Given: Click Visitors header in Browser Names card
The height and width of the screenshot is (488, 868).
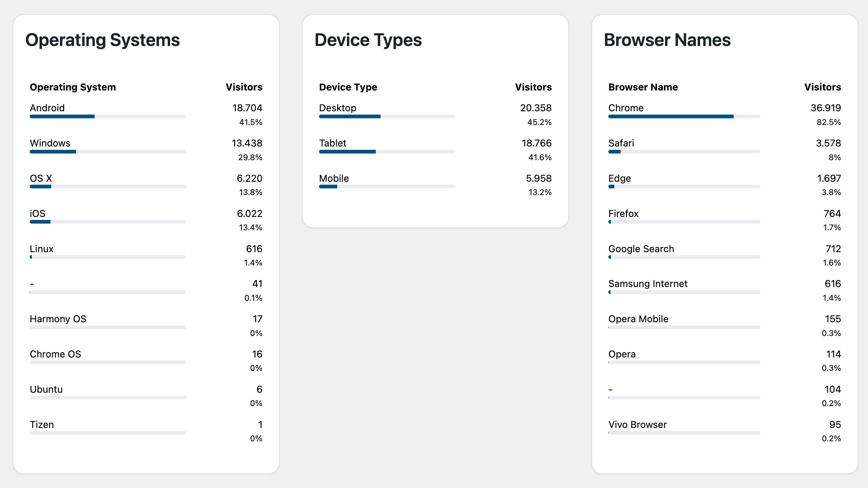Looking at the screenshot, I should coord(822,87).
